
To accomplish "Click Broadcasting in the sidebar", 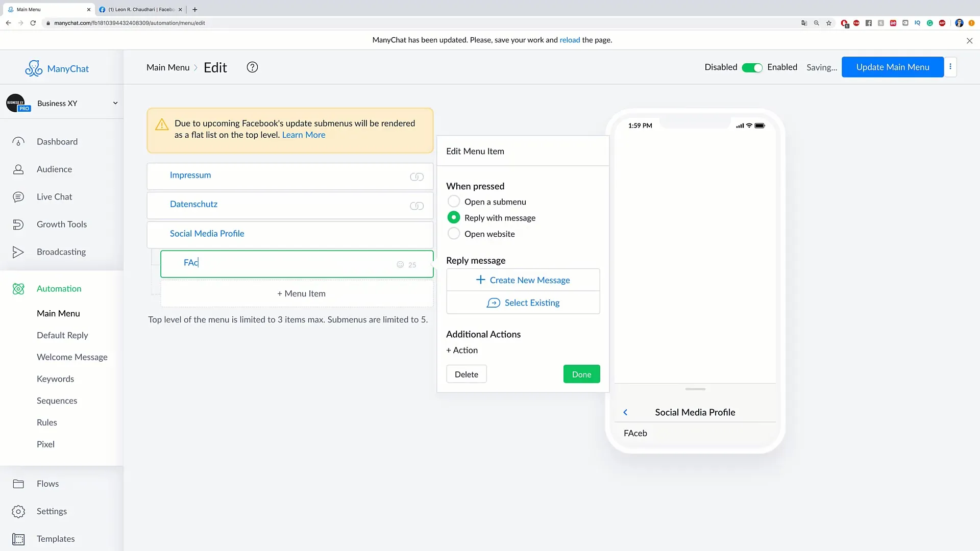I will [61, 252].
